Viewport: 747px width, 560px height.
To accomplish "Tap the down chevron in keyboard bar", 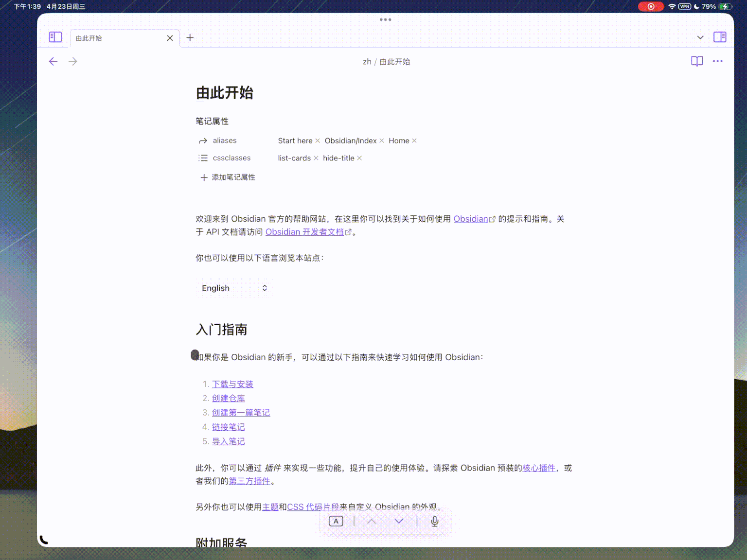I will coord(399,521).
